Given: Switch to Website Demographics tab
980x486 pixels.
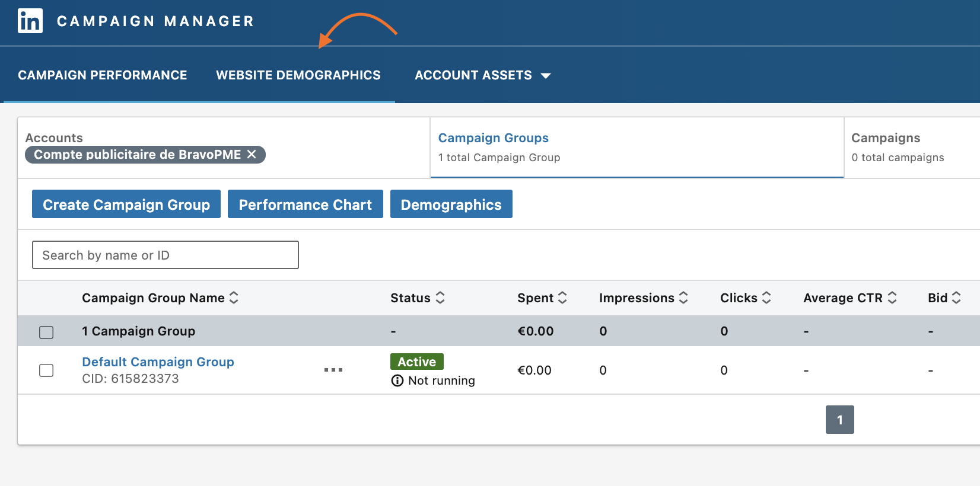Looking at the screenshot, I should coord(298,75).
